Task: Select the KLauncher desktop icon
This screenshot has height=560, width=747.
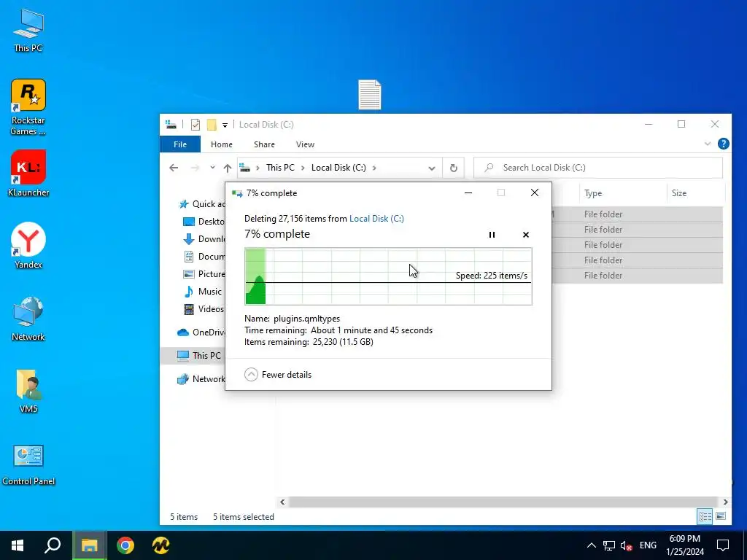Action: (x=28, y=174)
